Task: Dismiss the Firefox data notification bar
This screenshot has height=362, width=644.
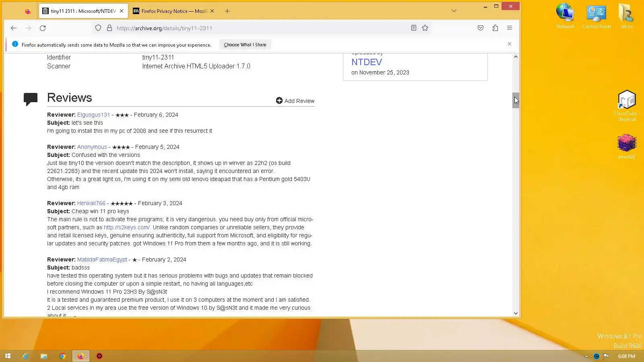Action: (510, 44)
